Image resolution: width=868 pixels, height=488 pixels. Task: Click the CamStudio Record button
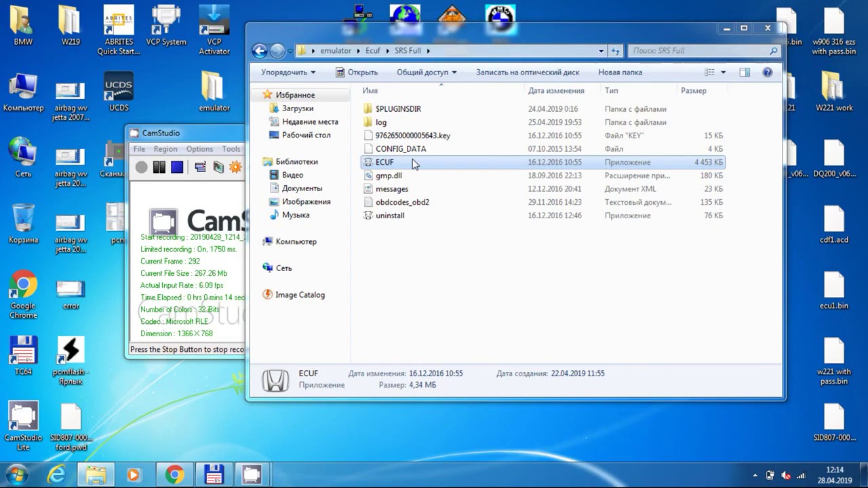click(141, 167)
